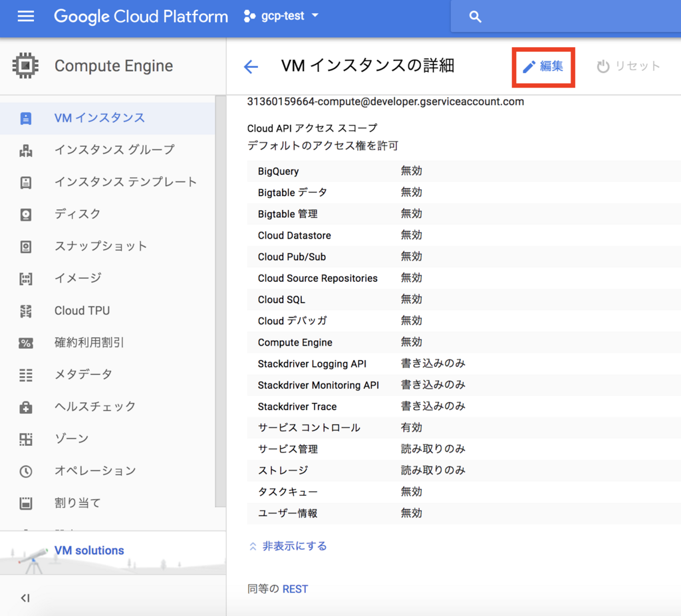Click the サービス管理 row
The height and width of the screenshot is (616, 681).
tap(464, 449)
